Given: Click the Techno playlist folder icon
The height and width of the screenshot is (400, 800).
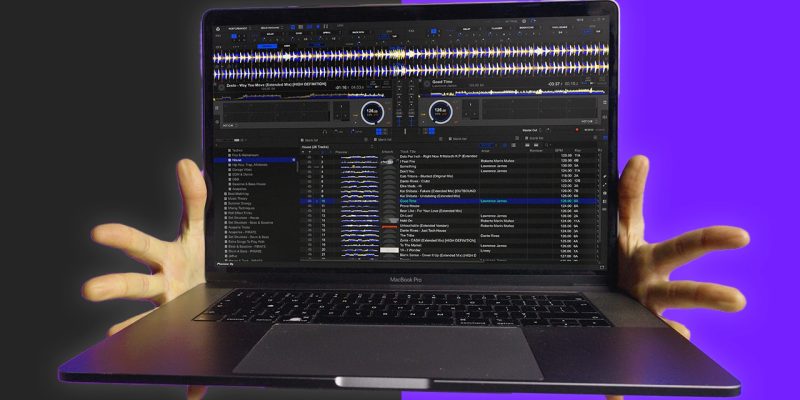Looking at the screenshot, I should click(x=226, y=149).
